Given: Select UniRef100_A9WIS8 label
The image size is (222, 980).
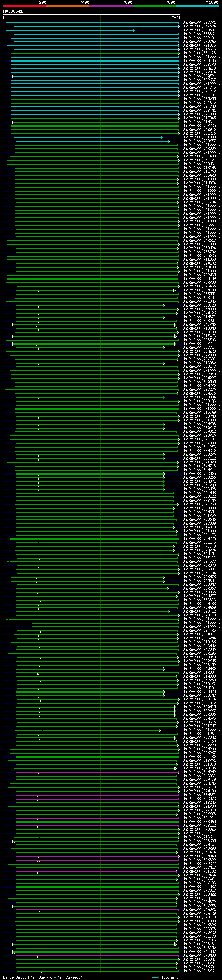Looking at the screenshot, I should tap(199, 604).
